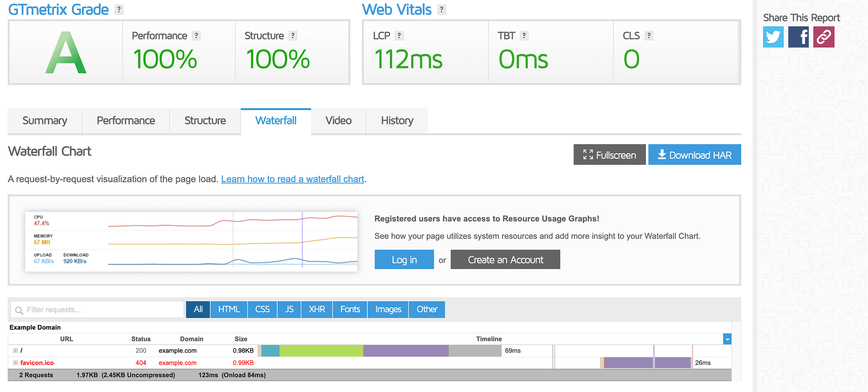Filter requests by All
This screenshot has width=868, height=392.
pyautogui.click(x=198, y=309)
